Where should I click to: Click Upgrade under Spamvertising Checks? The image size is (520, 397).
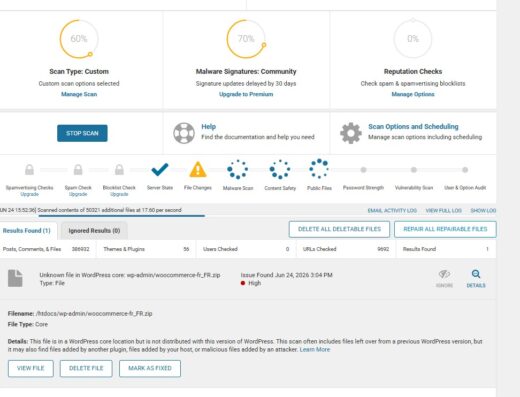[29, 194]
